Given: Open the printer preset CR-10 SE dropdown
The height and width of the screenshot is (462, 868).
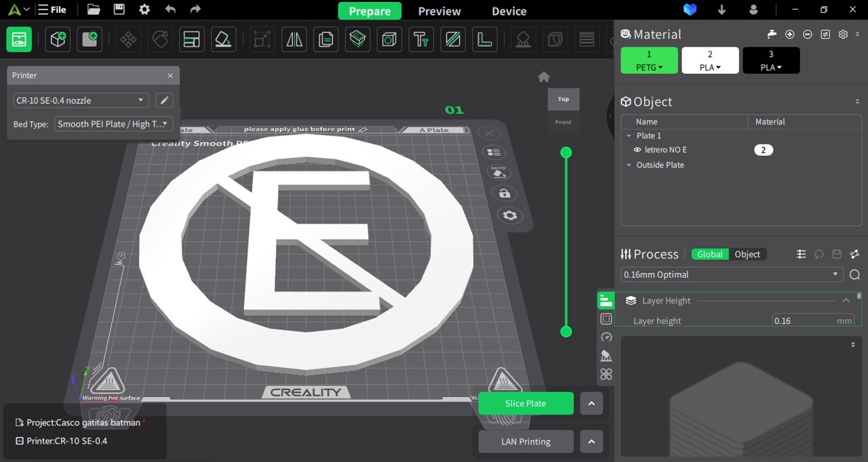Looking at the screenshot, I should (x=81, y=100).
